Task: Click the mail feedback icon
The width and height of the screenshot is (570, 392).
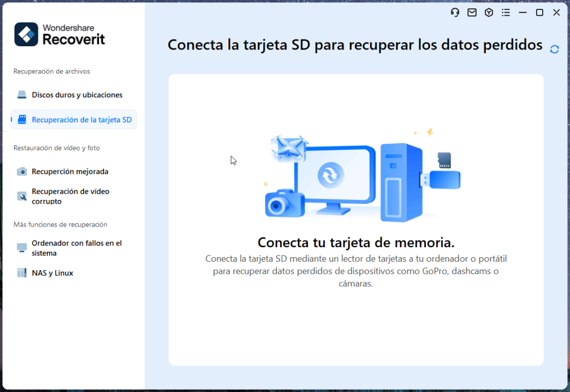Action: (x=472, y=13)
